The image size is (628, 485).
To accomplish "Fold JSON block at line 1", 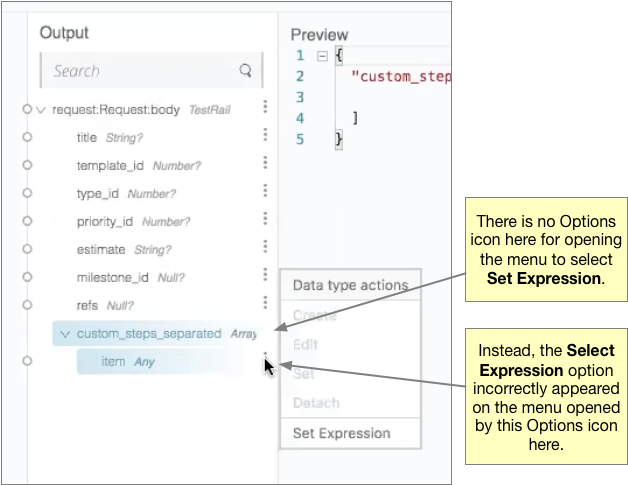I will pos(322,56).
